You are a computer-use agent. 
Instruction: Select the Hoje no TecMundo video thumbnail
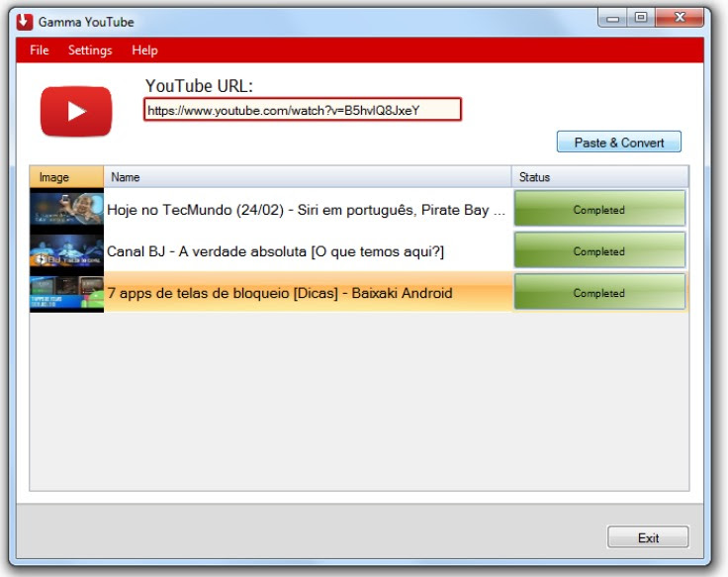pyautogui.click(x=67, y=209)
